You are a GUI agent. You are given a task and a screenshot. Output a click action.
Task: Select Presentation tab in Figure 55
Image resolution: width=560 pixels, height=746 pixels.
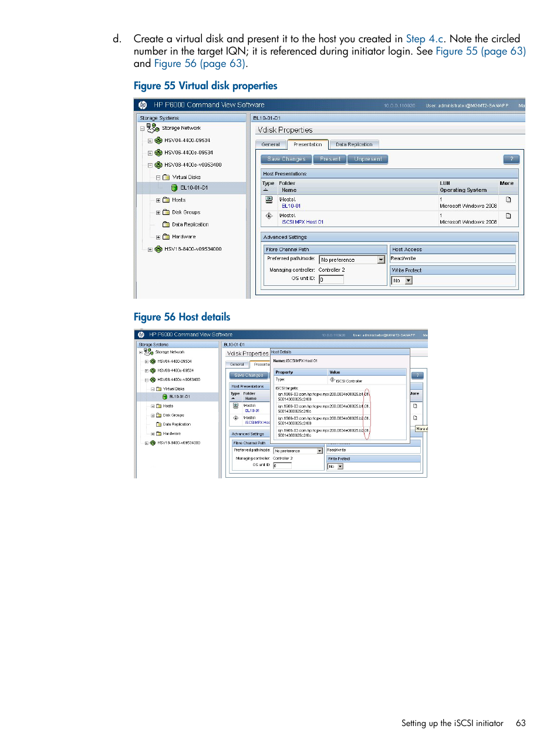pos(308,144)
